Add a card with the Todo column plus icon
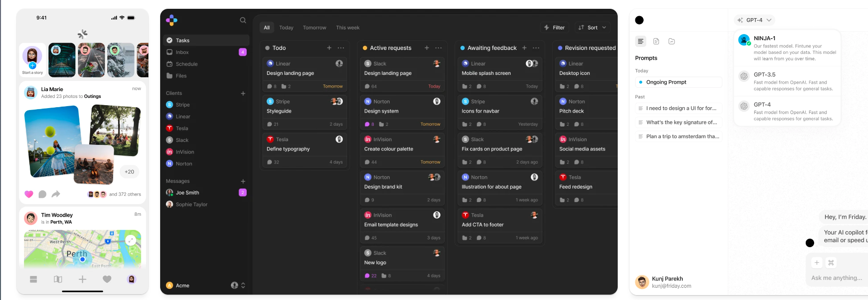 329,48
